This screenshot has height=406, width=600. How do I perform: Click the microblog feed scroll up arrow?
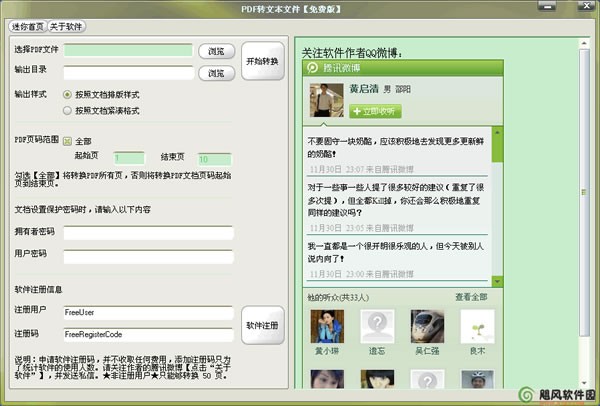pyautogui.click(x=497, y=132)
